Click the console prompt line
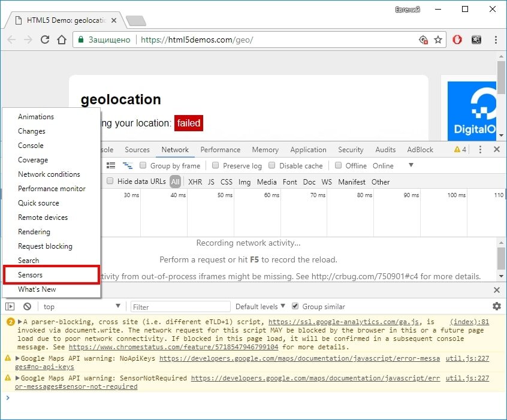 point(252,398)
